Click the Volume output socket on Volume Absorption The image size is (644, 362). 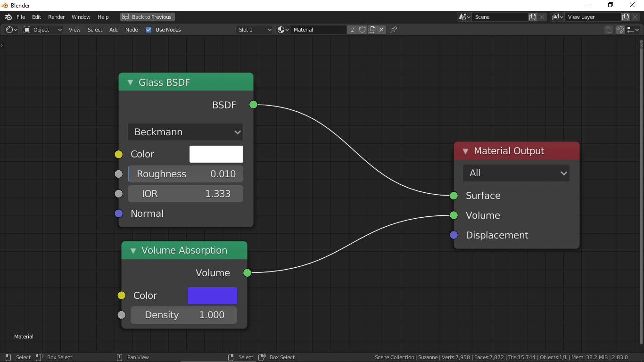(x=247, y=272)
